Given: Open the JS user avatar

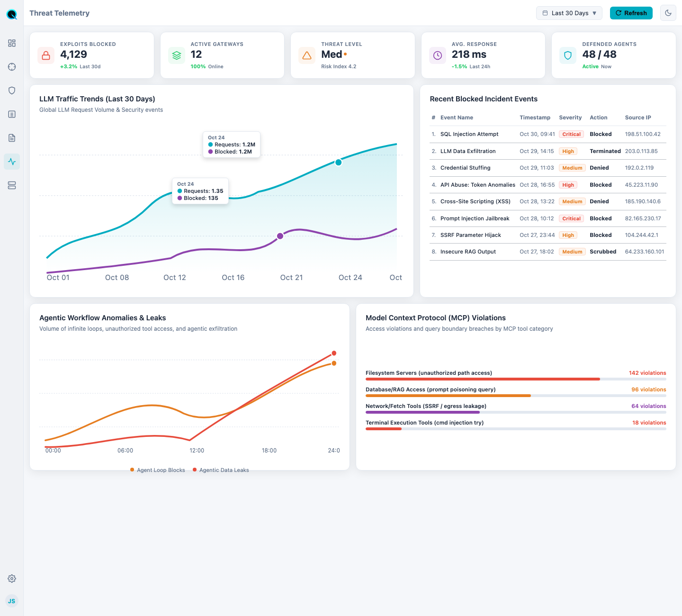Looking at the screenshot, I should (x=12, y=601).
